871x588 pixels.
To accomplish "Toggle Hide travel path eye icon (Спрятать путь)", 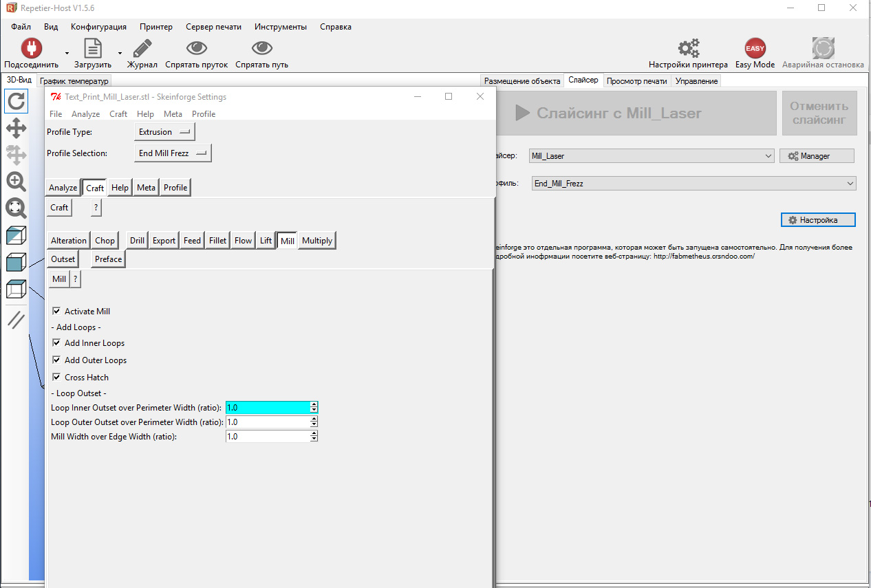I will (x=261, y=48).
